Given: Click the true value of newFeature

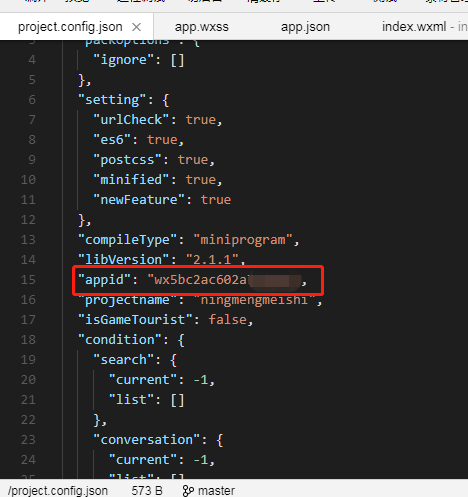Looking at the screenshot, I should click(x=216, y=200).
